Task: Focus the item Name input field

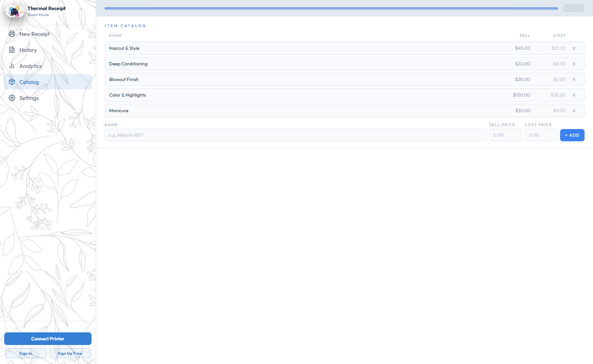Action: 296,135
